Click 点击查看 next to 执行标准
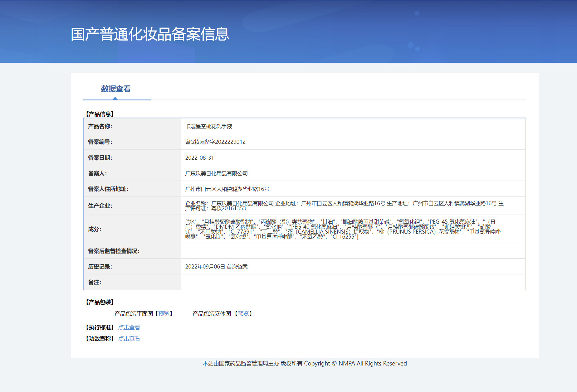Screen dimensions: 577x392 [129, 327]
